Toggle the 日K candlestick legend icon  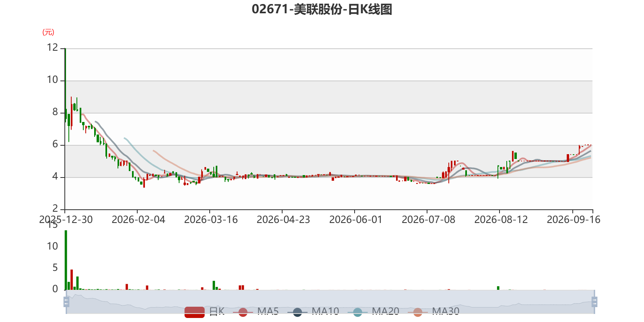pyautogui.click(x=194, y=312)
